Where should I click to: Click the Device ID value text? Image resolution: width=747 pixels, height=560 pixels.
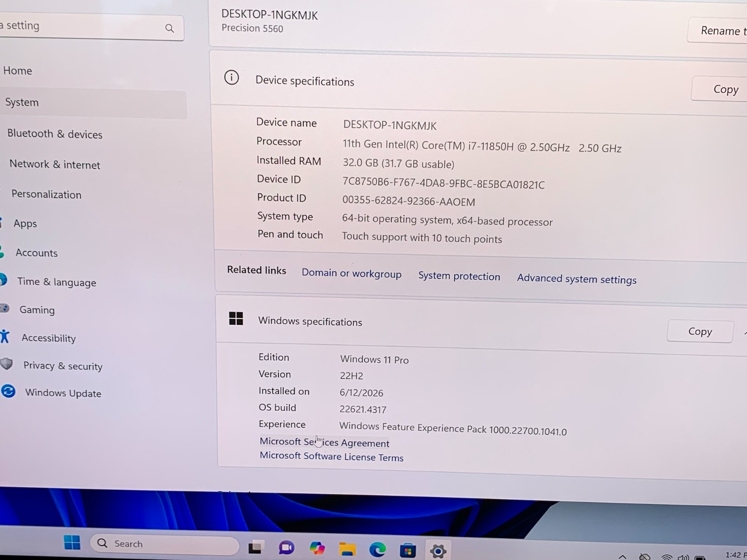tap(444, 183)
